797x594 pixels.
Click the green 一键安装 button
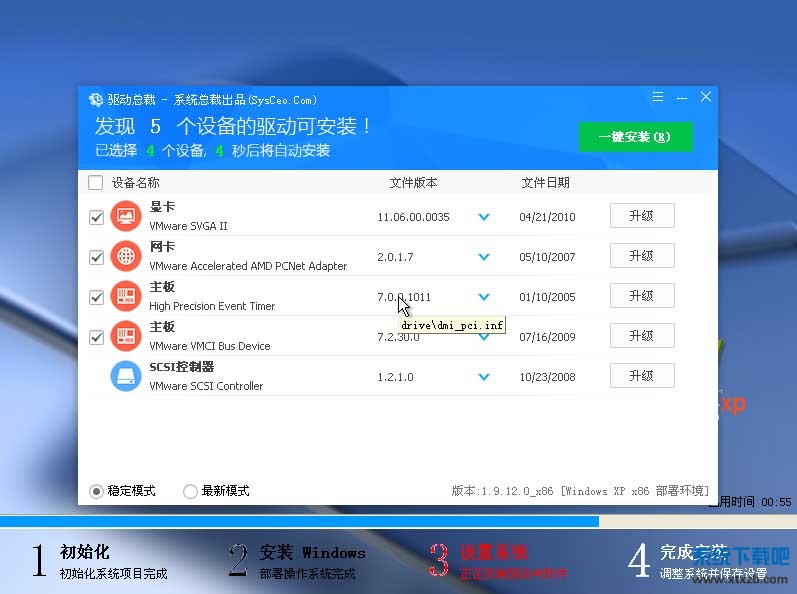point(635,137)
